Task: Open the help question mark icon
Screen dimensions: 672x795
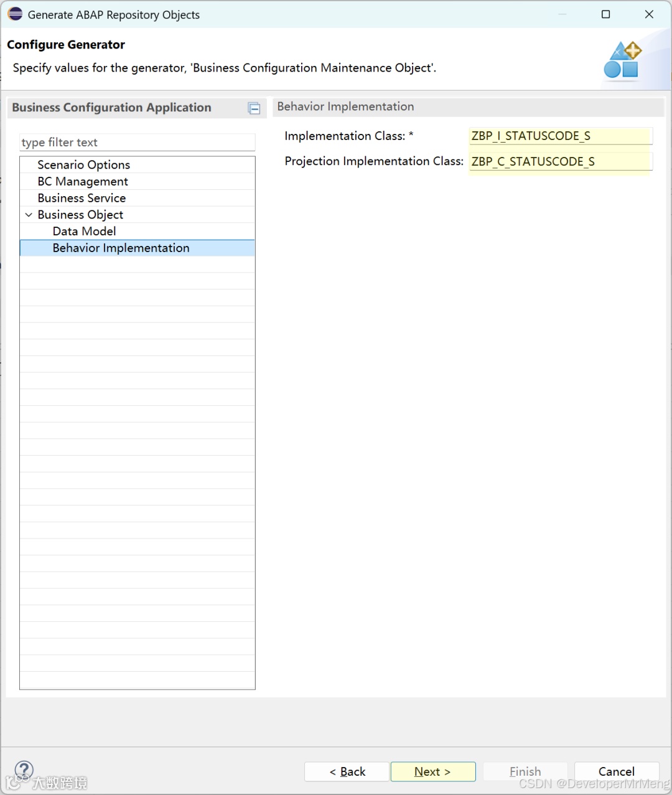Action: click(24, 771)
